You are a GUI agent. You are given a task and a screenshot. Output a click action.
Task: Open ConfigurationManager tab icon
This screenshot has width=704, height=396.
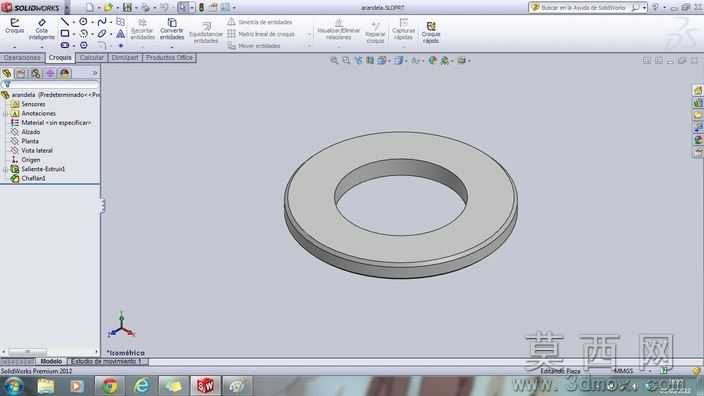[x=35, y=73]
